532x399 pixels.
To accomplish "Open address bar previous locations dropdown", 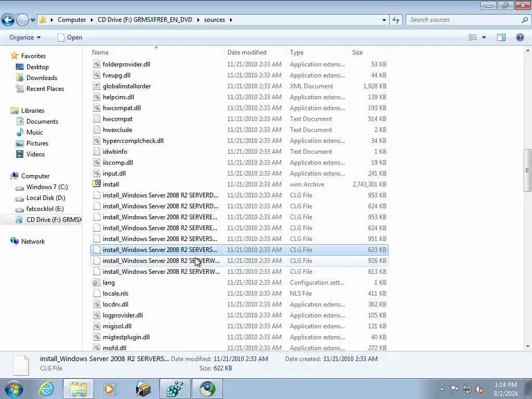I will click(x=384, y=20).
